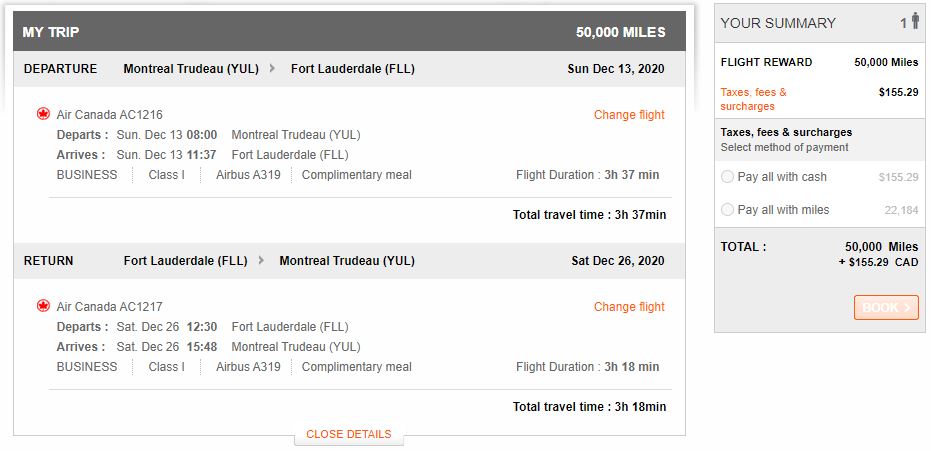Click the Sun Dec 13, 2020 date
Image resolution: width=931 pixels, height=451 pixels.
615,69
